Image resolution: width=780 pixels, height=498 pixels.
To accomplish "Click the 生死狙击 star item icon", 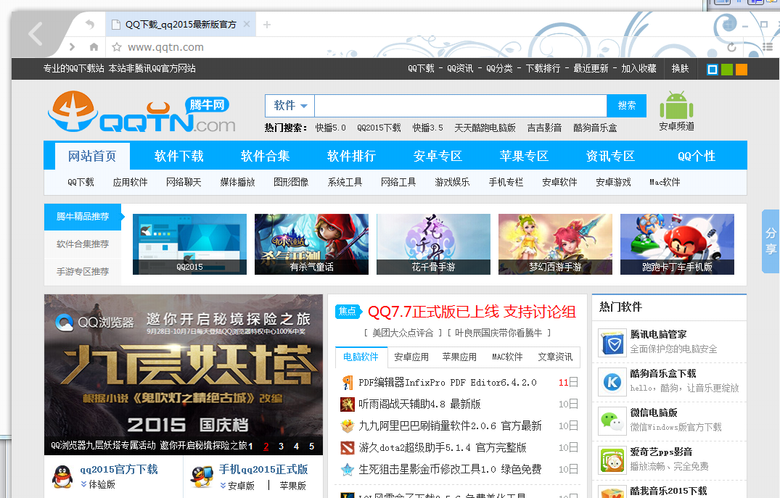I will pos(347,469).
